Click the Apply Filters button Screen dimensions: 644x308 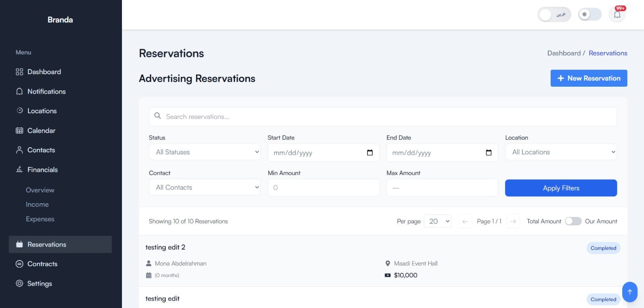pos(561,188)
